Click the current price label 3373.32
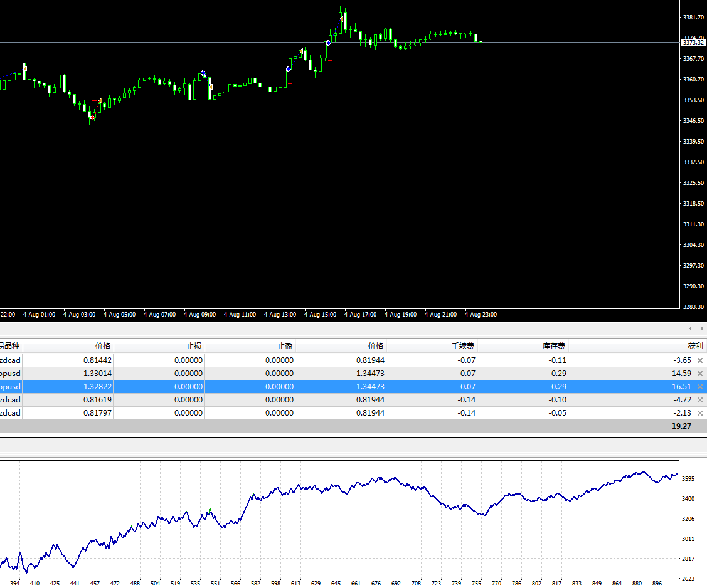This screenshot has width=707, height=588. tap(693, 43)
